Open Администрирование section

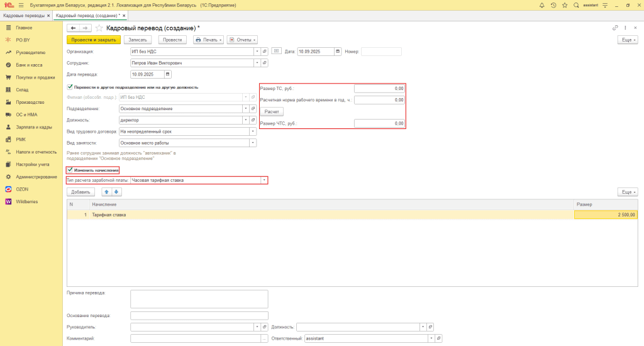coord(36,177)
